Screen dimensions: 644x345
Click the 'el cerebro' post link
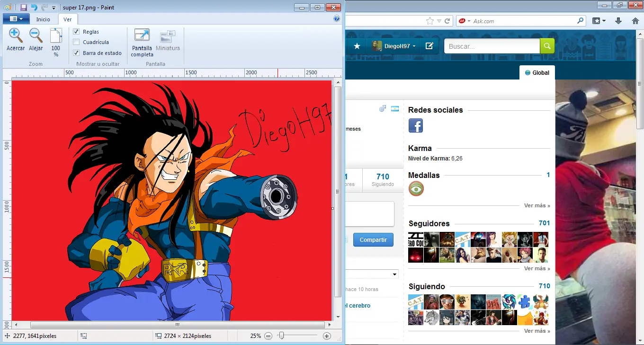click(358, 306)
